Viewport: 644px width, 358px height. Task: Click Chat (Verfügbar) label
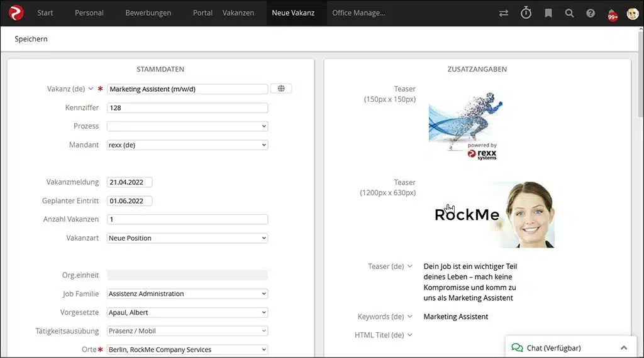(553, 348)
